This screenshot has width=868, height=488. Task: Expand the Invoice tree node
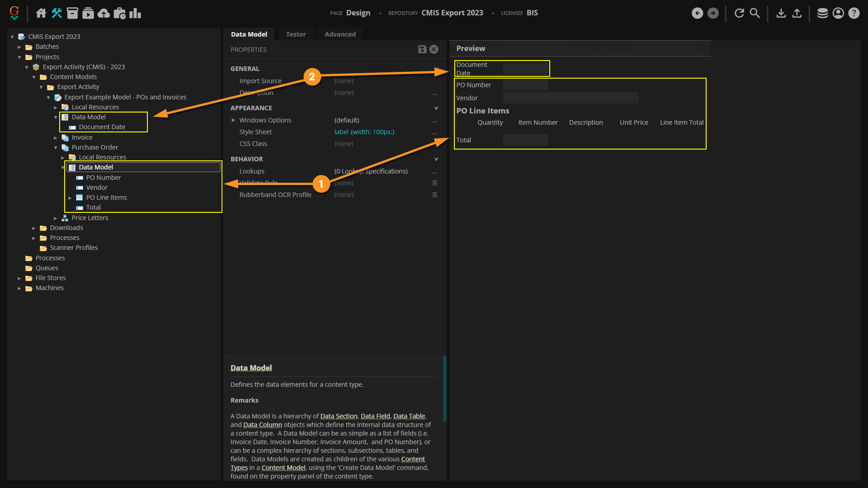(x=56, y=138)
